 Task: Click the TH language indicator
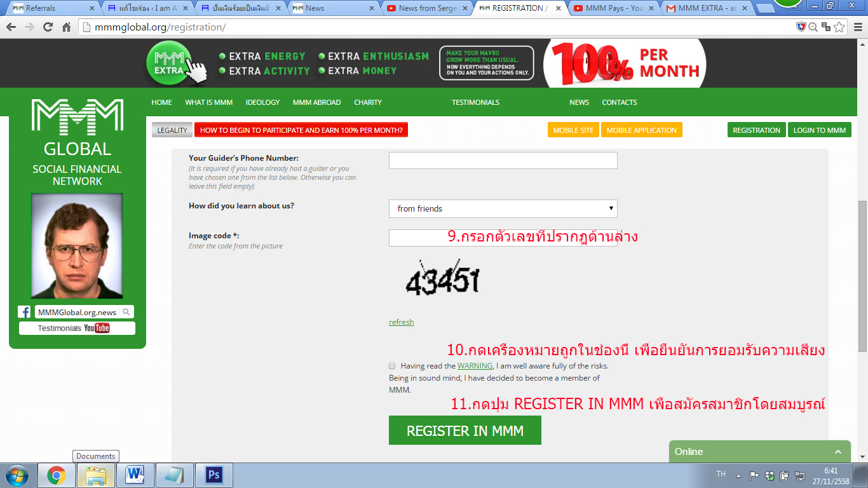pos(721,474)
